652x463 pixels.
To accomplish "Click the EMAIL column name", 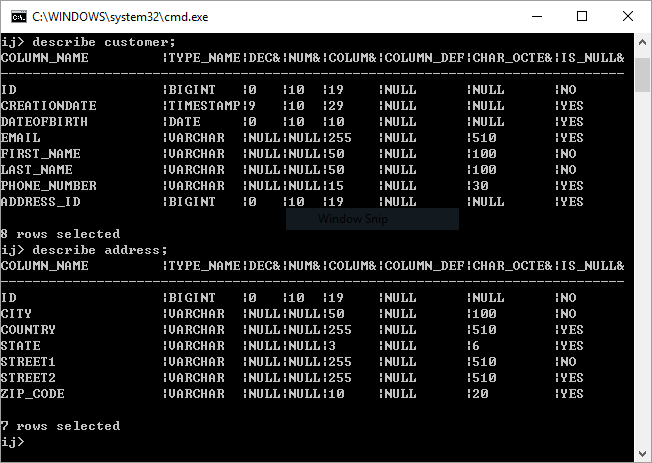I will [x=21, y=138].
